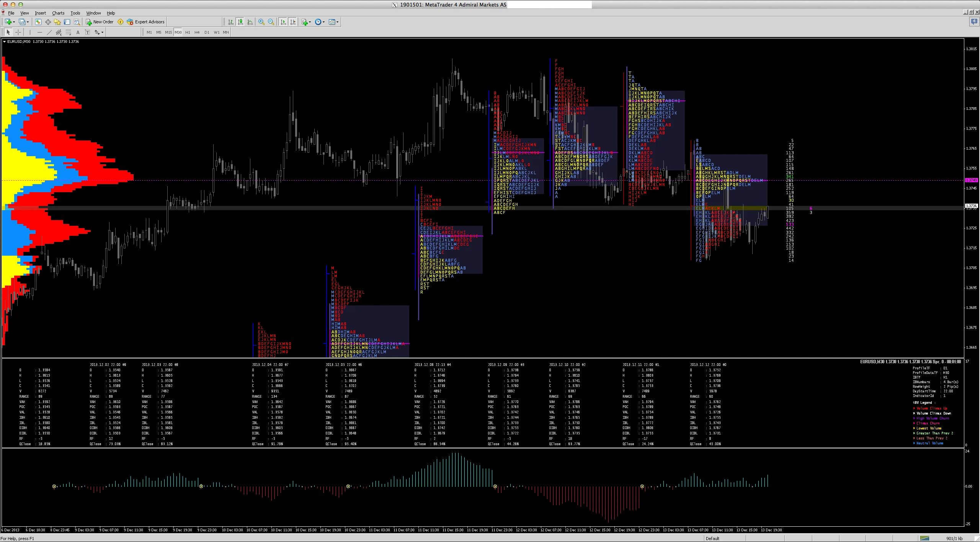Screen dimensions: 980x542
Task: Expand the W1 timeframe selector
Action: pos(216,32)
